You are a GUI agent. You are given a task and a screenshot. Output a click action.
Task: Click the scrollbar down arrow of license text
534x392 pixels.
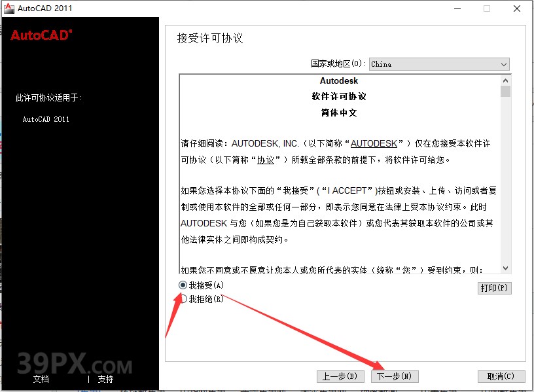(x=505, y=268)
